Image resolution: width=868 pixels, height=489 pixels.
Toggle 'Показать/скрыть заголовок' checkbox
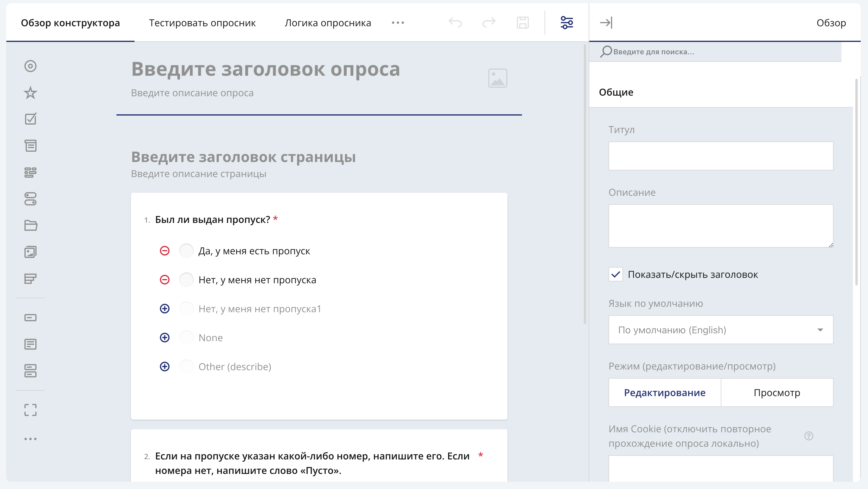tap(615, 274)
